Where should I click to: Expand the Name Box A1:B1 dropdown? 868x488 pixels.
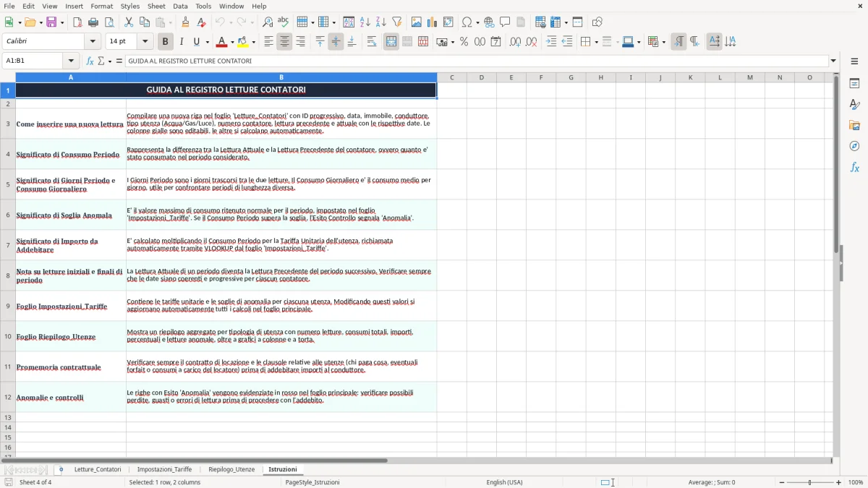tap(71, 61)
